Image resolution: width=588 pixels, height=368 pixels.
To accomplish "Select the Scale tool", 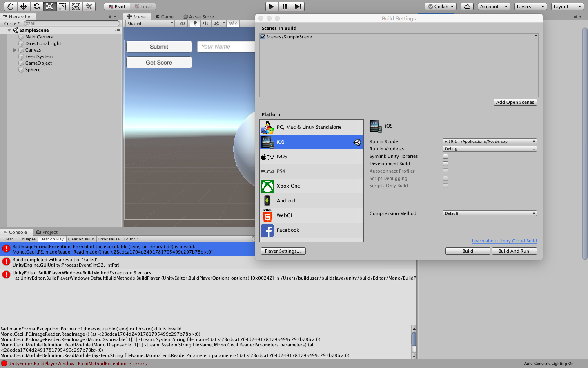I will coord(49,7).
